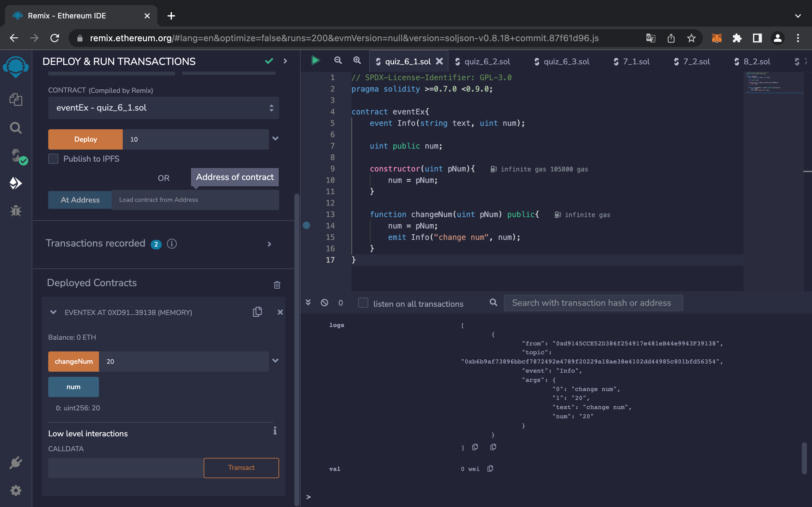Clear the terminal console icon
The image size is (812, 507).
click(x=324, y=303)
